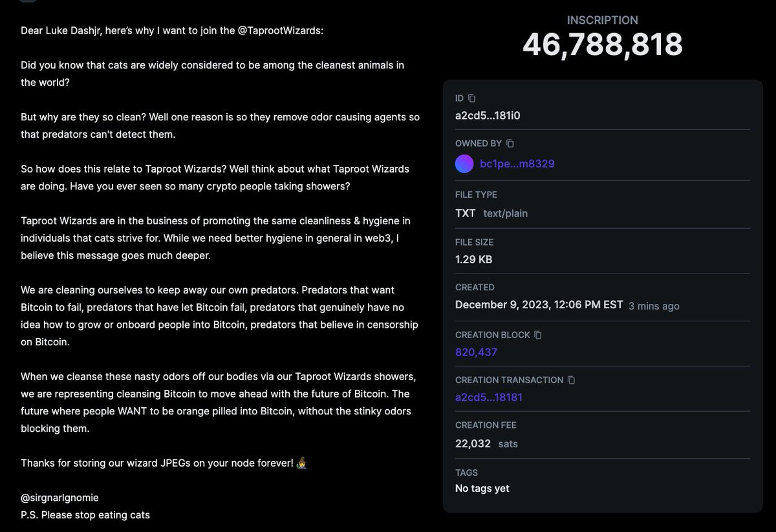Click the TAGS label
This screenshot has height=532, width=776.
point(467,473)
